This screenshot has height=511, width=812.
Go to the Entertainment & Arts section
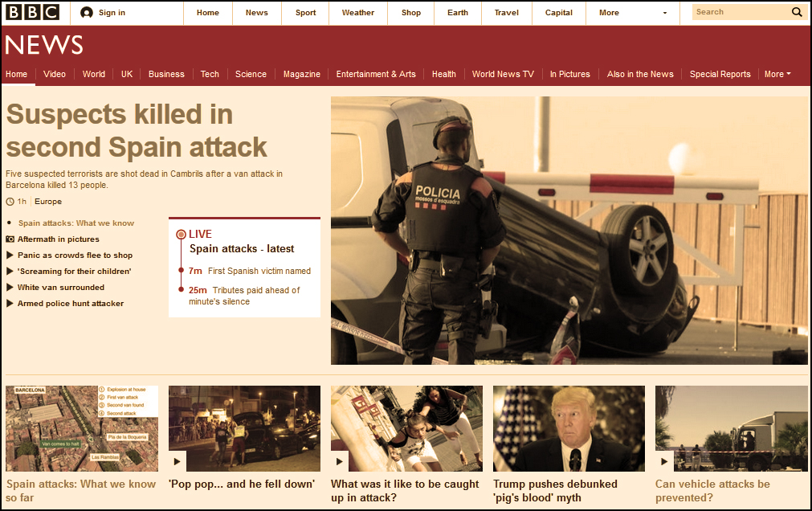tap(376, 74)
